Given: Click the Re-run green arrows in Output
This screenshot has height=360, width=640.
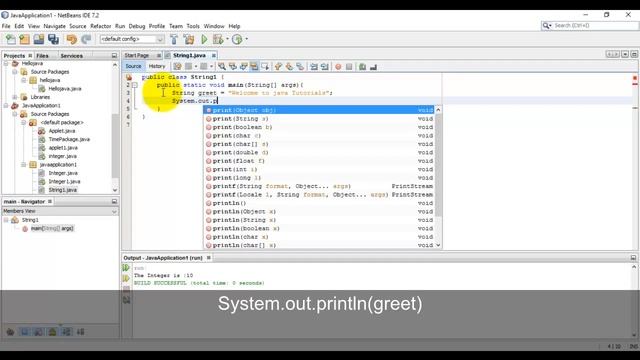Looking at the screenshot, I should click(x=126, y=268).
